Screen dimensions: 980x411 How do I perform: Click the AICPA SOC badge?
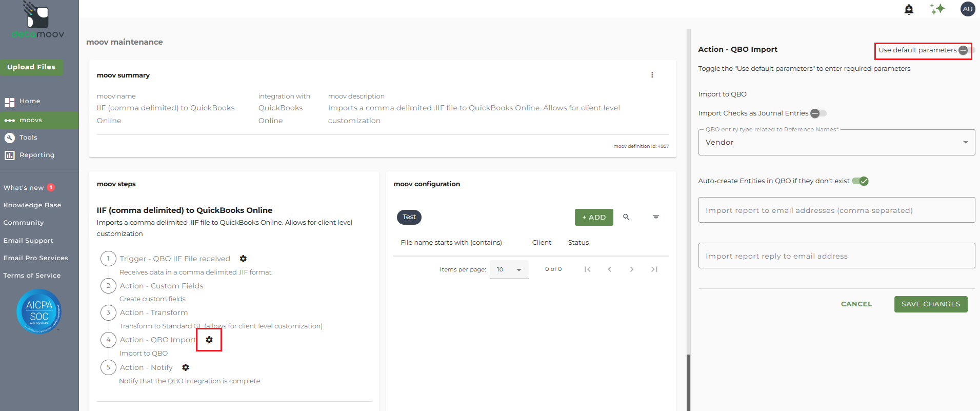[x=39, y=311]
